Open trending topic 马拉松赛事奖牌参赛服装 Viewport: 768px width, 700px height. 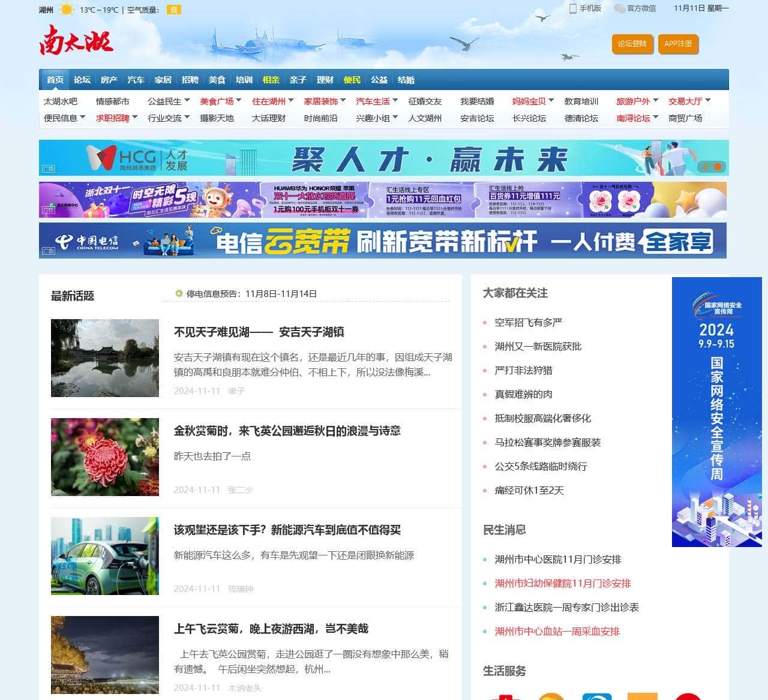[548, 442]
